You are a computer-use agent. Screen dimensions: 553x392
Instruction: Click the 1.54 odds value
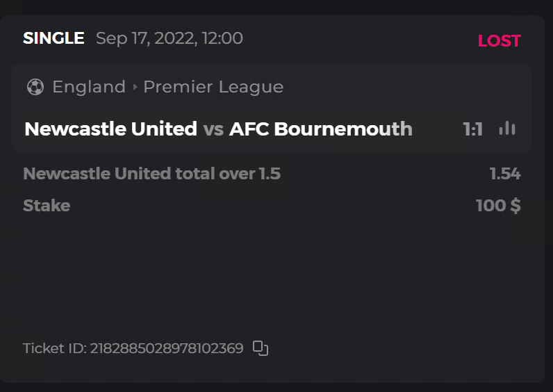(505, 174)
